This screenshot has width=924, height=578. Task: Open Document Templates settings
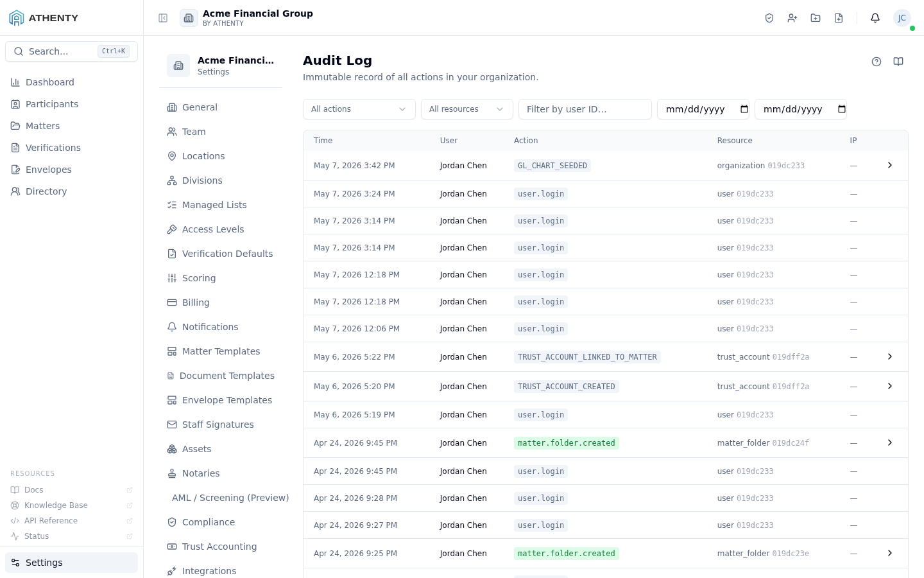(x=221, y=376)
